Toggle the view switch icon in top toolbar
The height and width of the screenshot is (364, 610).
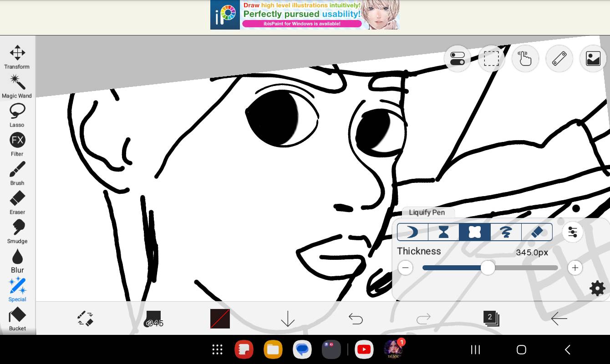[457, 59]
